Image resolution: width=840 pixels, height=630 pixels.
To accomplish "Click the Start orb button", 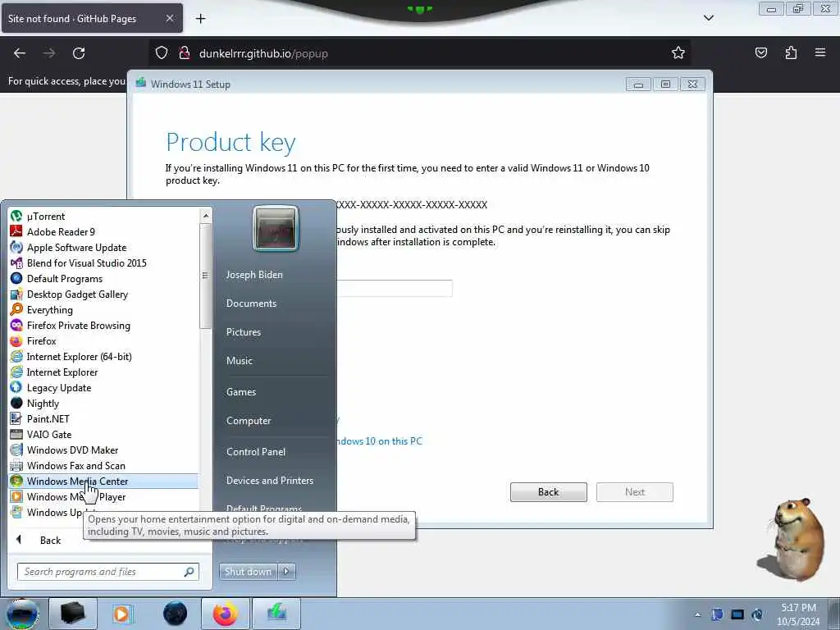I will [22, 614].
